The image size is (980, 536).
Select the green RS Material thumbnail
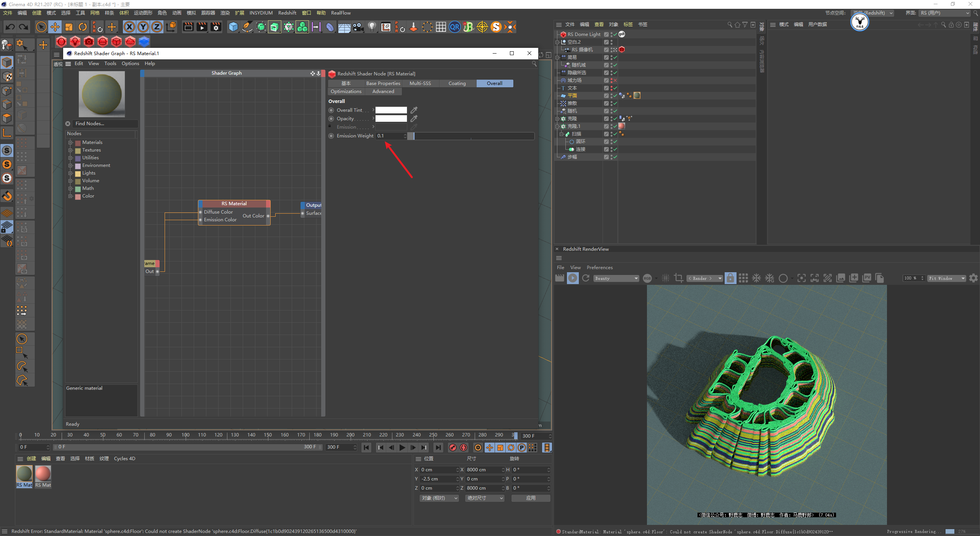coord(24,474)
